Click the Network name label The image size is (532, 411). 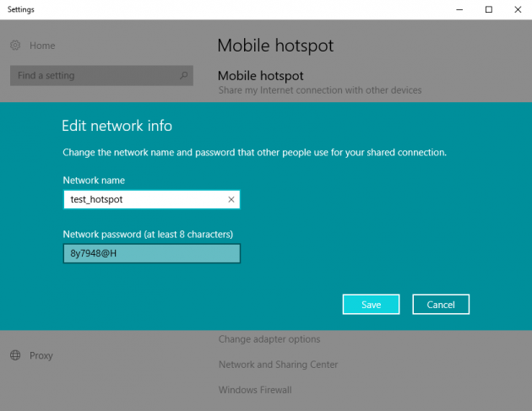pyautogui.click(x=94, y=180)
